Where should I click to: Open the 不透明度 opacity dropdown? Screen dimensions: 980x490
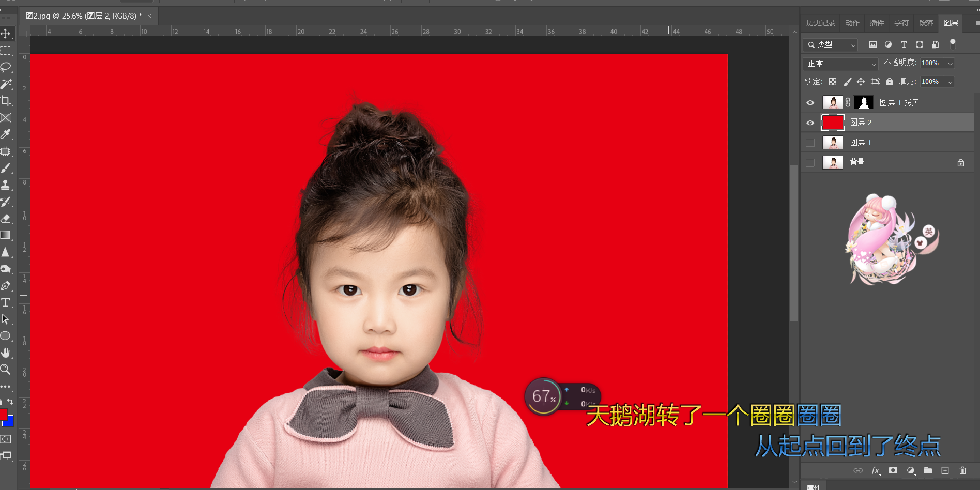[x=950, y=63]
